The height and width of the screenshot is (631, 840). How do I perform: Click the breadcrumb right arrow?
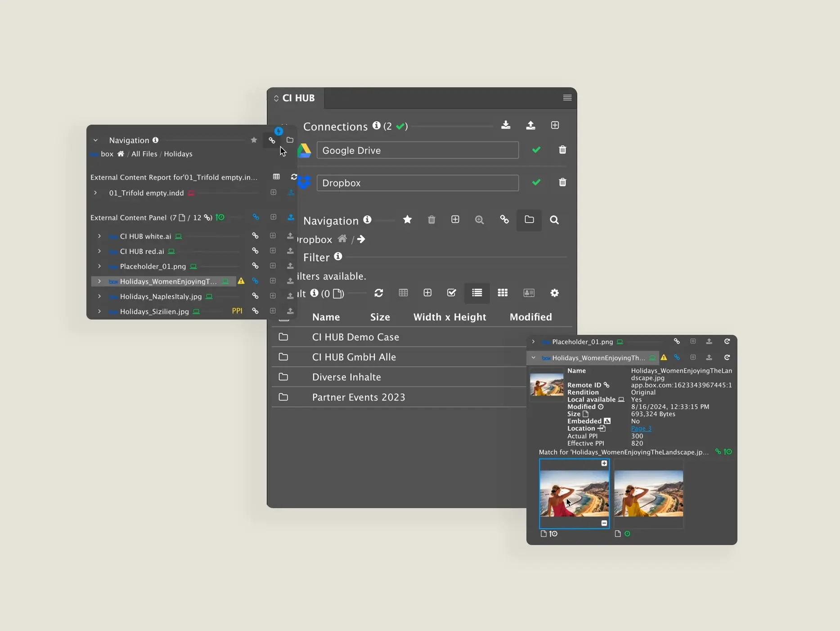coord(361,239)
